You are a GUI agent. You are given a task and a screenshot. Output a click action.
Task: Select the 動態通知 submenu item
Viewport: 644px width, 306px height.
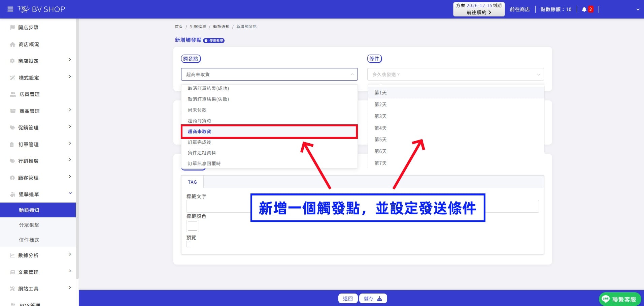38,210
